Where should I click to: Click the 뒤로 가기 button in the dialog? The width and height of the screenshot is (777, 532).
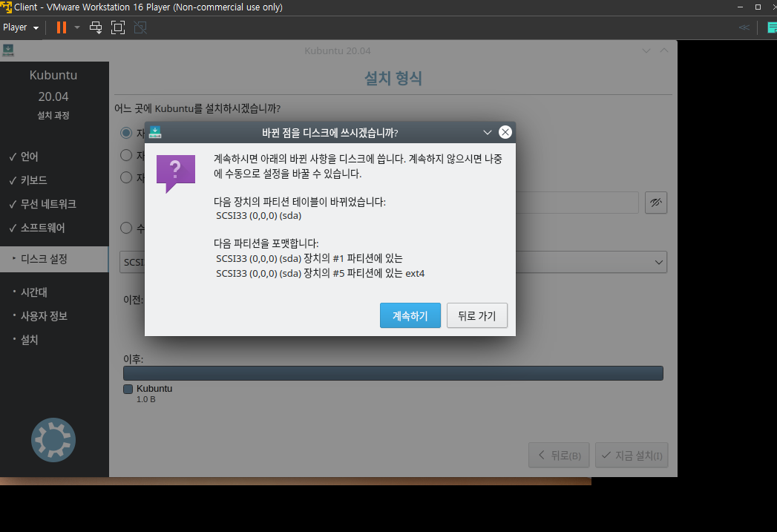(x=476, y=315)
